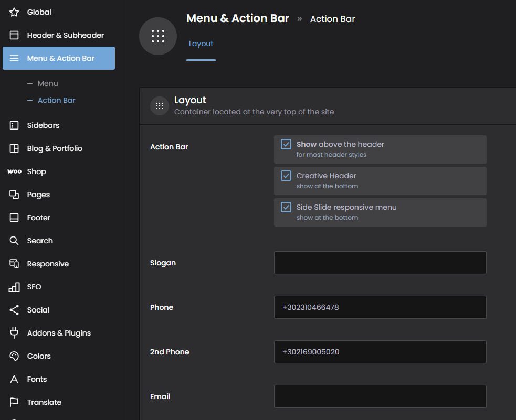Collapse the Menu & Action Bar section
Viewport: 516px width, 420px height.
point(59,58)
